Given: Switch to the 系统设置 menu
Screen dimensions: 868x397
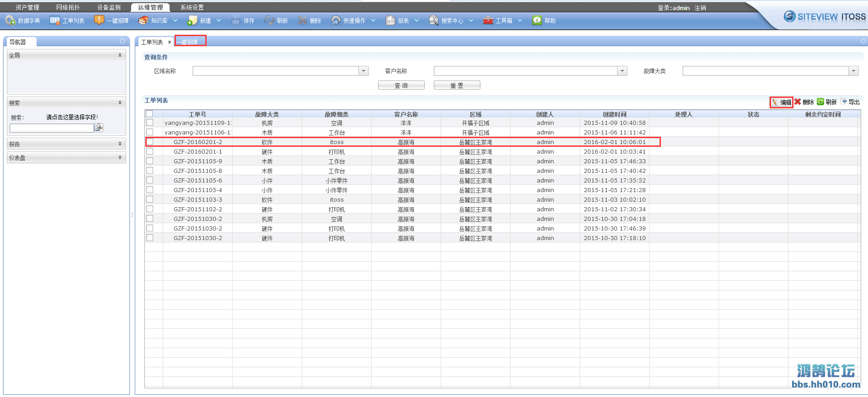Looking at the screenshot, I should pyautogui.click(x=192, y=7).
